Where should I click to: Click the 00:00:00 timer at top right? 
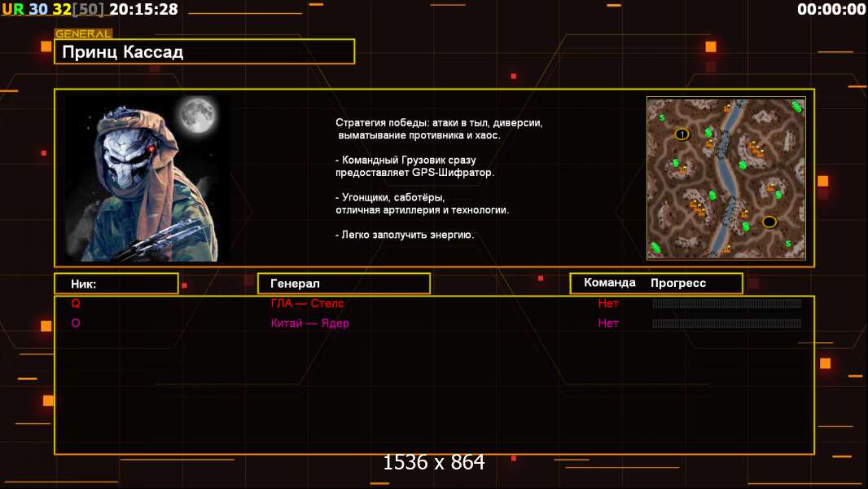pyautogui.click(x=831, y=10)
